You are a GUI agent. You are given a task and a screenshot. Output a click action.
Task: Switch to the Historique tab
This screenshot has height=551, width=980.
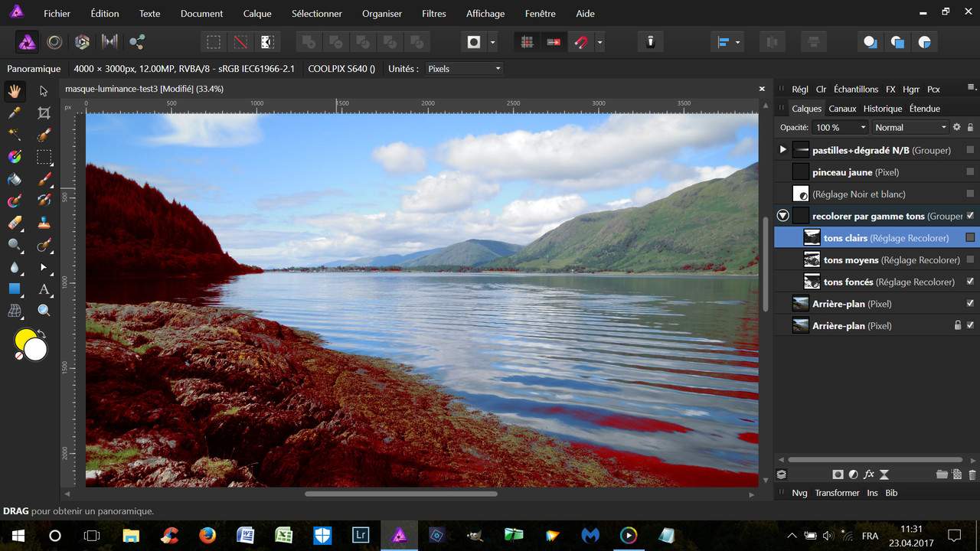(x=883, y=109)
